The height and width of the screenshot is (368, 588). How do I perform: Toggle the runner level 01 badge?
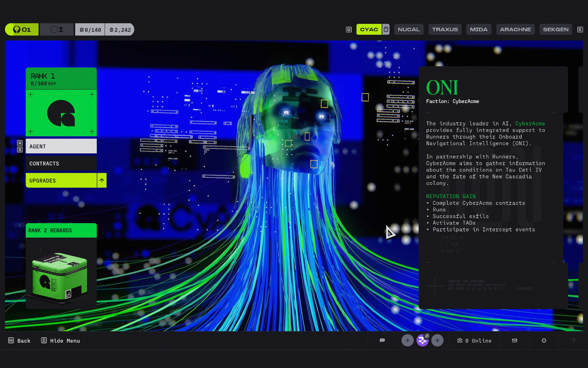coord(22,29)
